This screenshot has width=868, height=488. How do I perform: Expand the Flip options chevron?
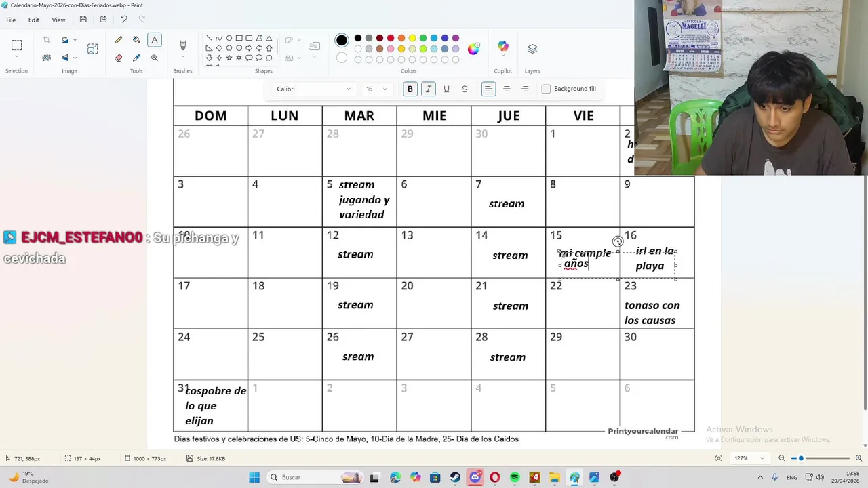pyautogui.click(x=75, y=58)
